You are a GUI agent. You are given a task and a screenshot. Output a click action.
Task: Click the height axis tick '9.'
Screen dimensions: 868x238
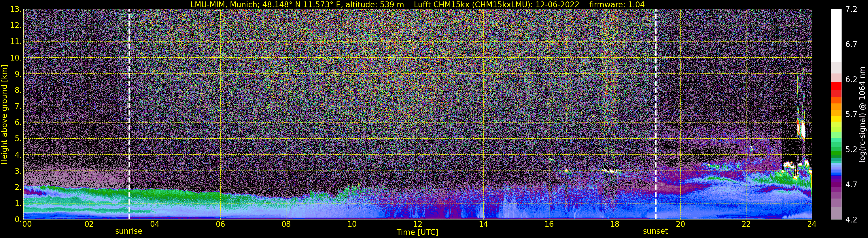(x=18, y=74)
